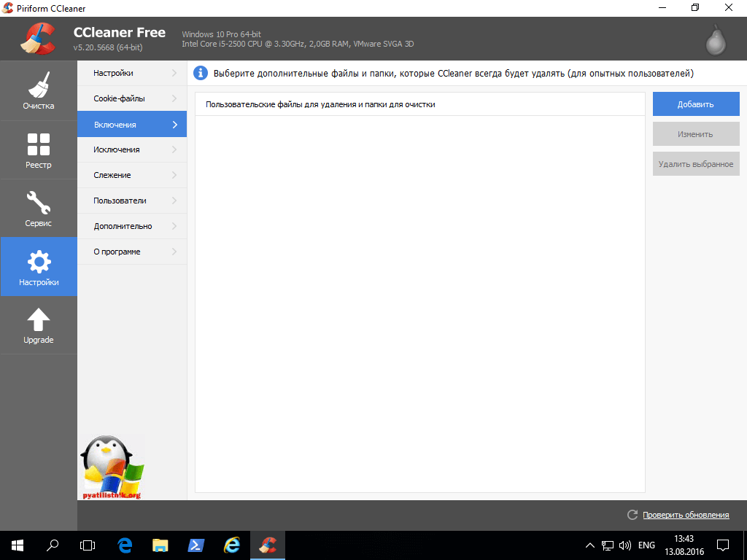The height and width of the screenshot is (560, 747).
Task: Click chevron next to Дополнительно
Action: 174,226
